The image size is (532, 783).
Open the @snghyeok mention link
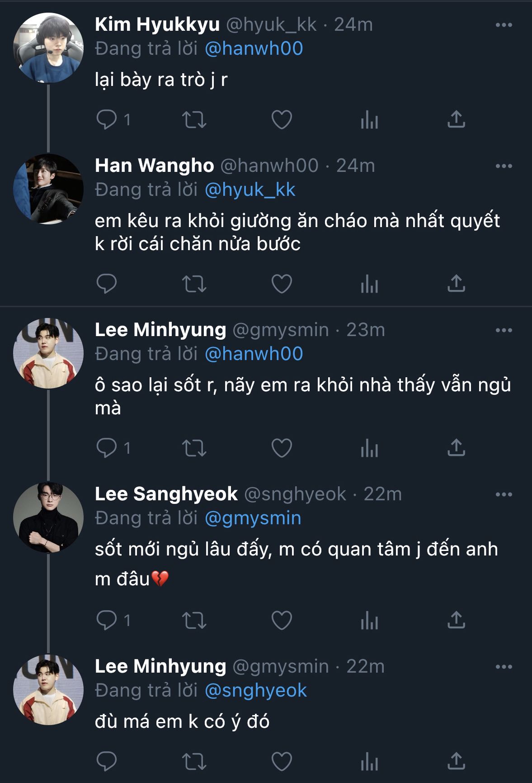coord(255,691)
